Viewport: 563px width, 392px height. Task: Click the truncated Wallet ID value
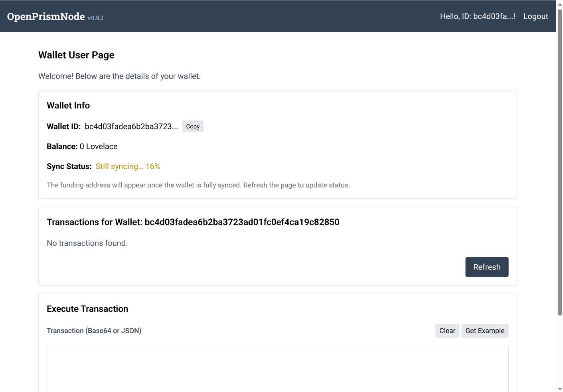131,126
